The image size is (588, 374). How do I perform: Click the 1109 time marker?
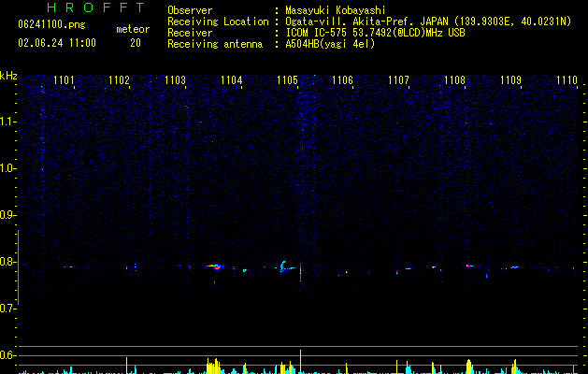coord(510,80)
